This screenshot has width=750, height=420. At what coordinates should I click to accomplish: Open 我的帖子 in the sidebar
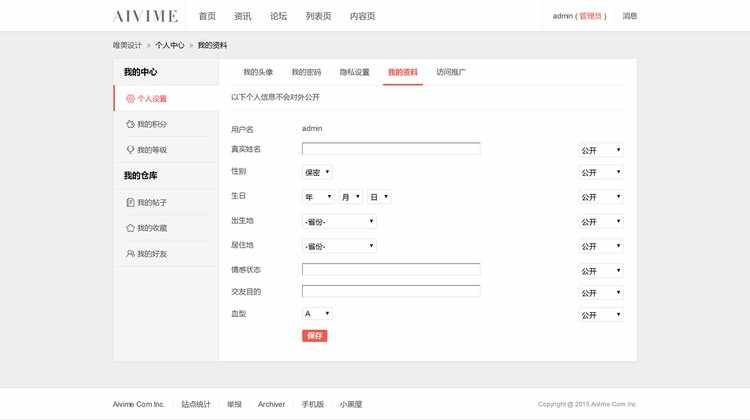pos(166,202)
